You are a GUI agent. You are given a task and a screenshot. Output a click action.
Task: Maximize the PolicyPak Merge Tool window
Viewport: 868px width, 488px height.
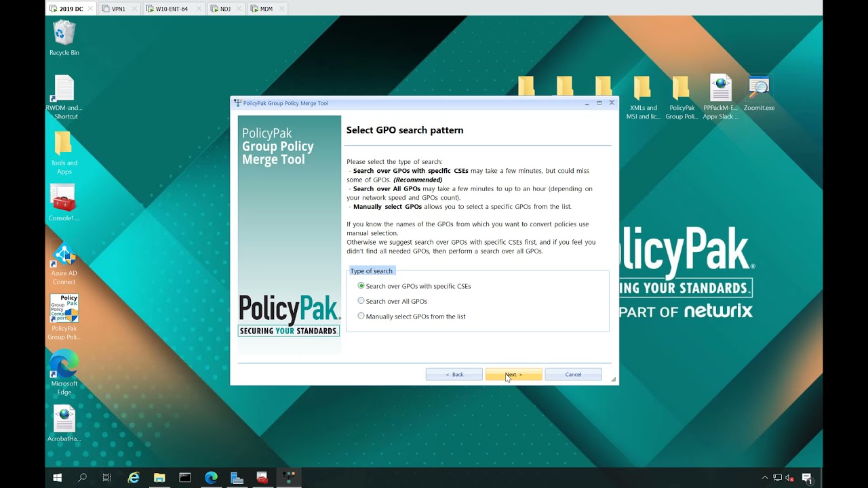click(599, 103)
